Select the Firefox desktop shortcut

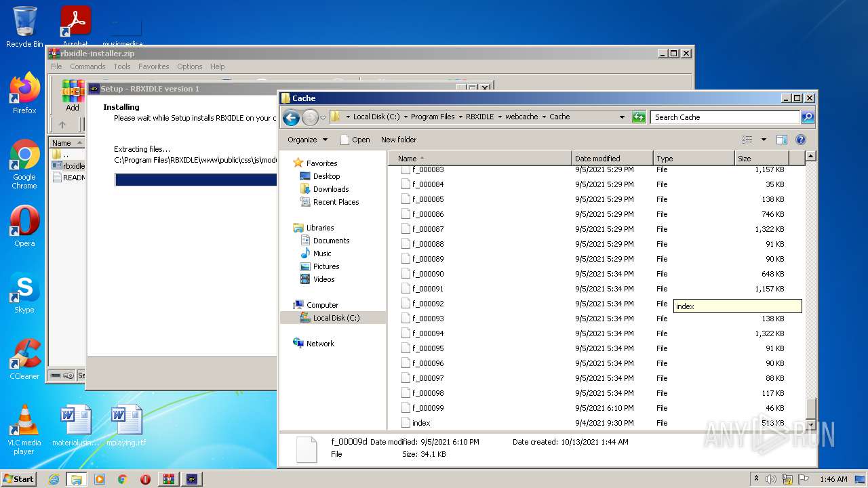point(24,94)
